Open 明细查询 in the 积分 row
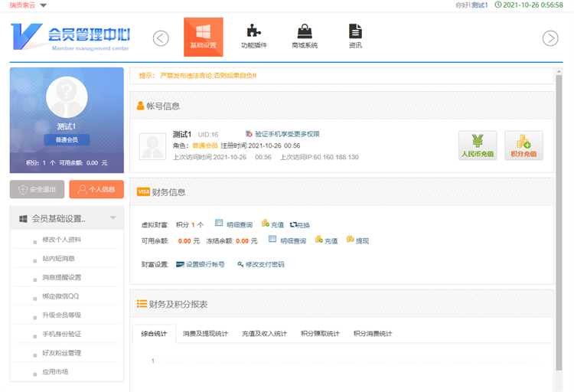Image resolution: width=574 pixels, height=392 pixels. click(240, 225)
